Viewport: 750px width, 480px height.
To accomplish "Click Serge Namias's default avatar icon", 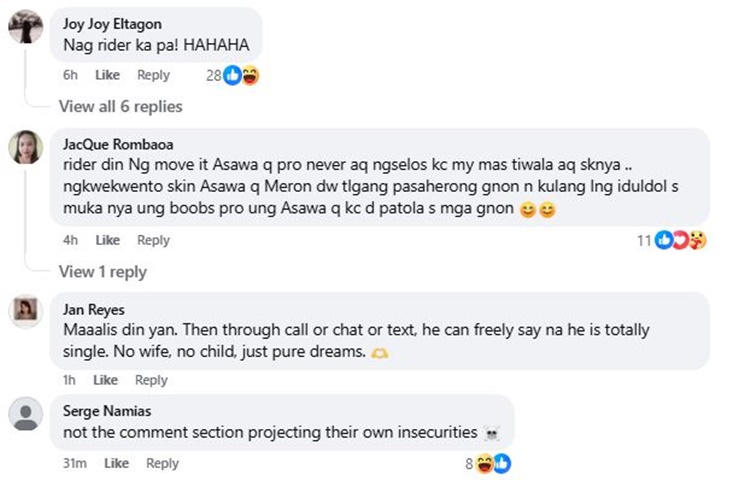I will [x=25, y=412].
